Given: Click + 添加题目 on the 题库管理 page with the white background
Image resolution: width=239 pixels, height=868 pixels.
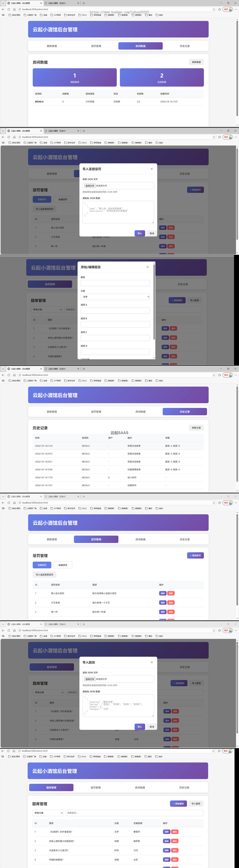Looking at the screenshot, I should coord(178,803).
